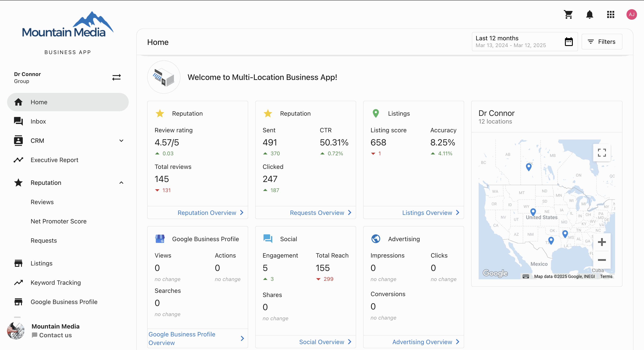Open Listings in the sidebar
Screen dimensions: 644x350
[68, 263]
